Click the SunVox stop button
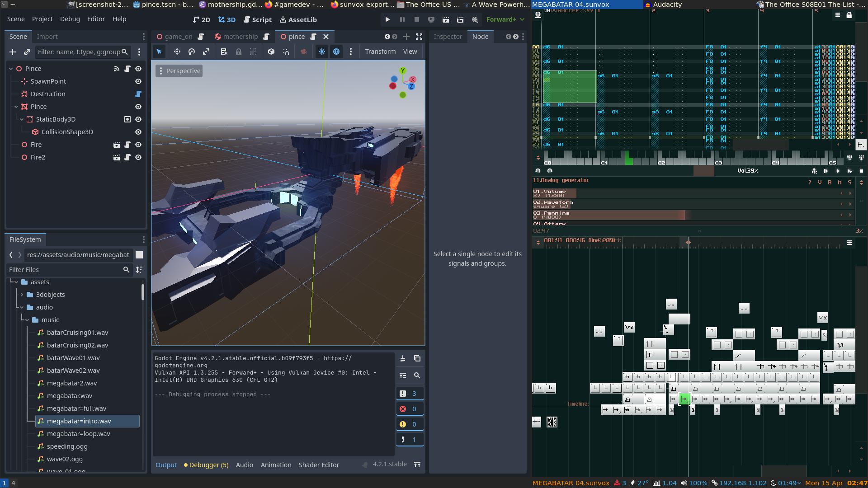The height and width of the screenshot is (488, 868). [861, 171]
